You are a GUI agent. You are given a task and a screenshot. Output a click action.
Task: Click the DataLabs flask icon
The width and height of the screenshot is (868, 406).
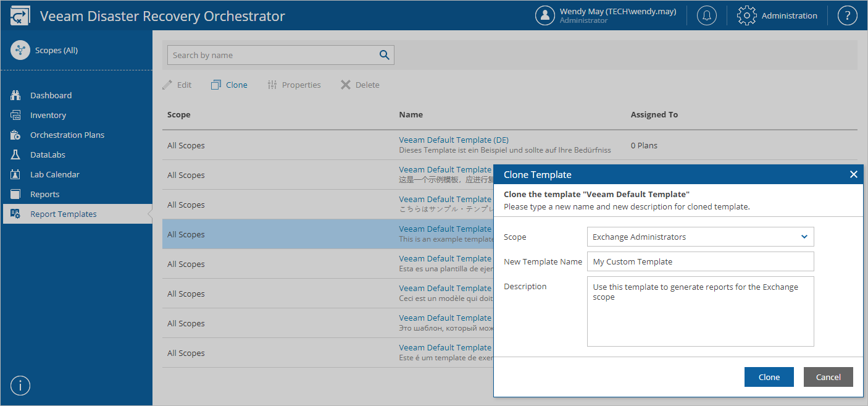coord(16,154)
